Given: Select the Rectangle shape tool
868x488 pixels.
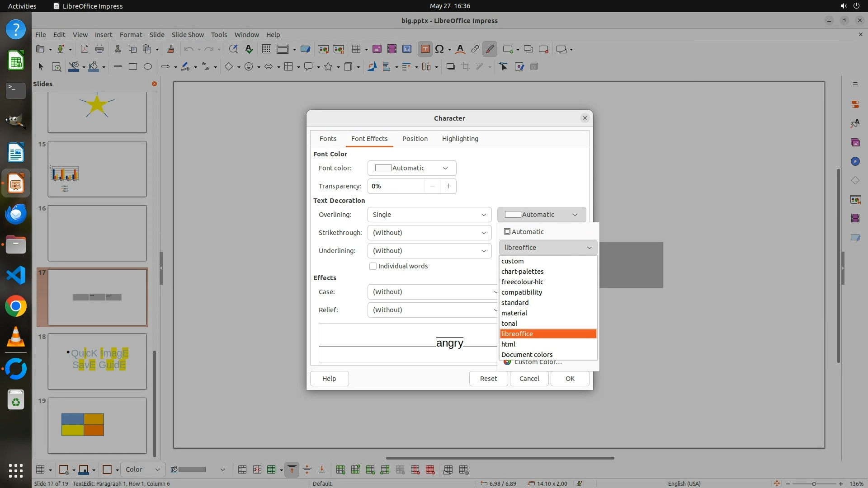Looking at the screenshot, I should [x=132, y=67].
